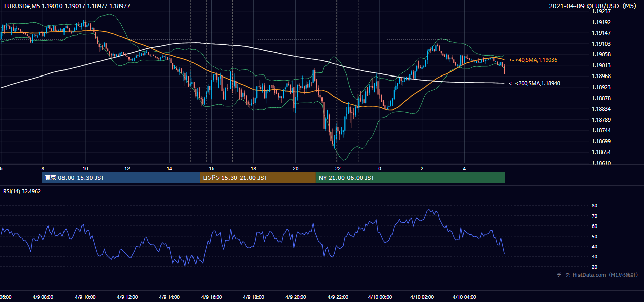644x302 pixels.
Task: Click the 4/9 22:00 date label
Action: [x=338, y=297]
